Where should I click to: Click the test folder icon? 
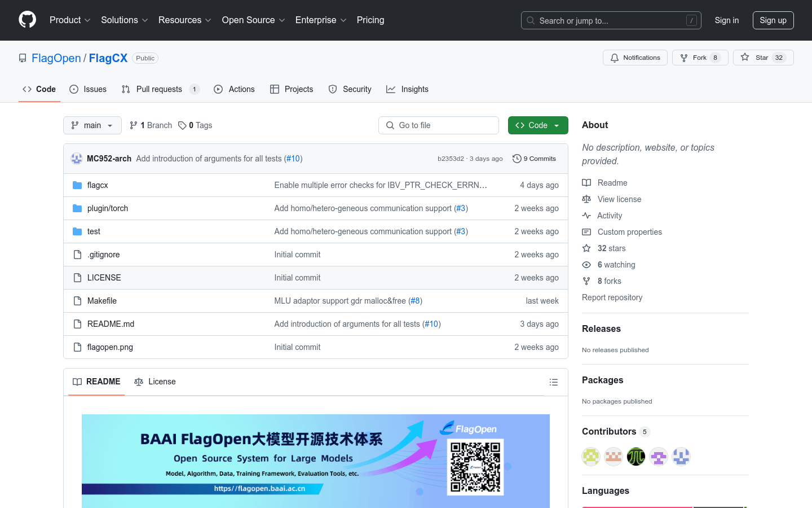[x=77, y=231]
